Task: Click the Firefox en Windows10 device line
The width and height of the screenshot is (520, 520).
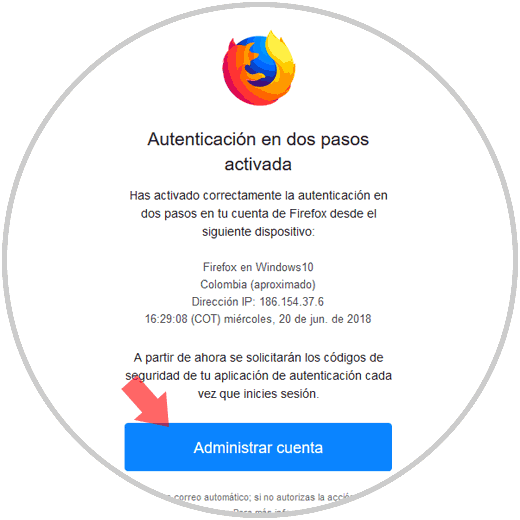Action: [258, 267]
